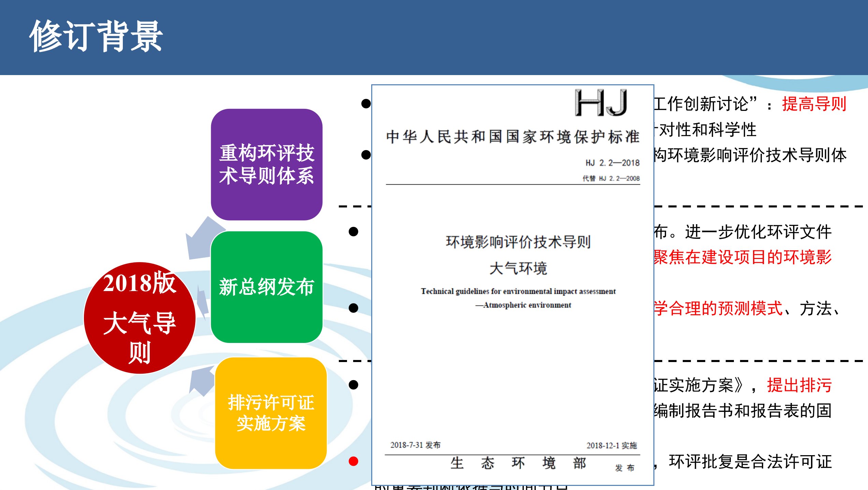Click the implementation date 2018-12-1 实施

click(x=612, y=445)
